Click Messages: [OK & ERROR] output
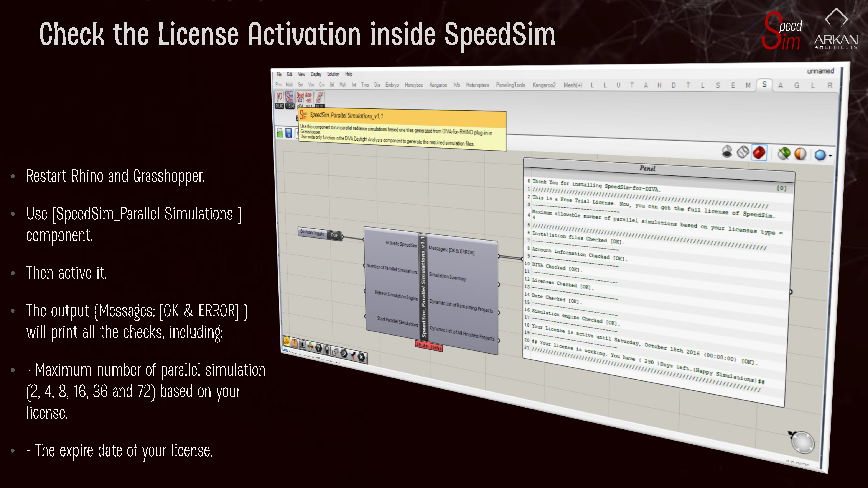The image size is (868, 488). pos(451,250)
